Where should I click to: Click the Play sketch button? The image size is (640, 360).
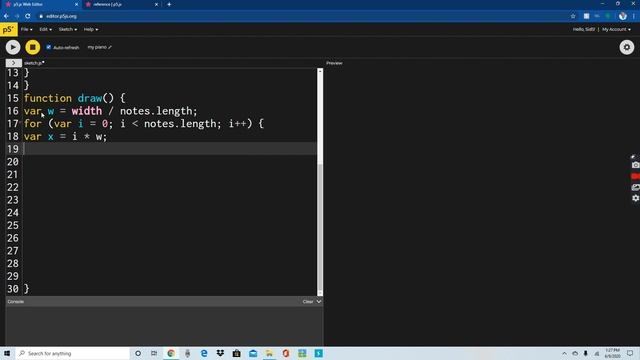click(13, 47)
